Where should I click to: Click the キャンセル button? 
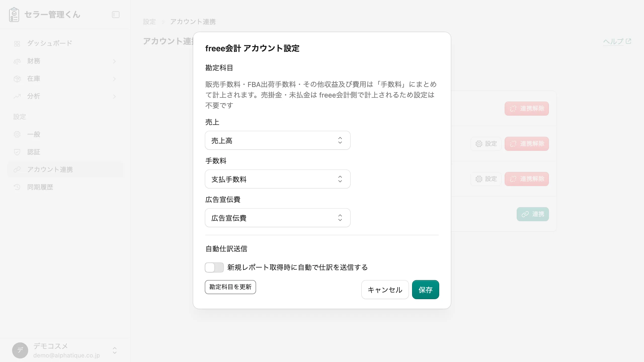385,290
